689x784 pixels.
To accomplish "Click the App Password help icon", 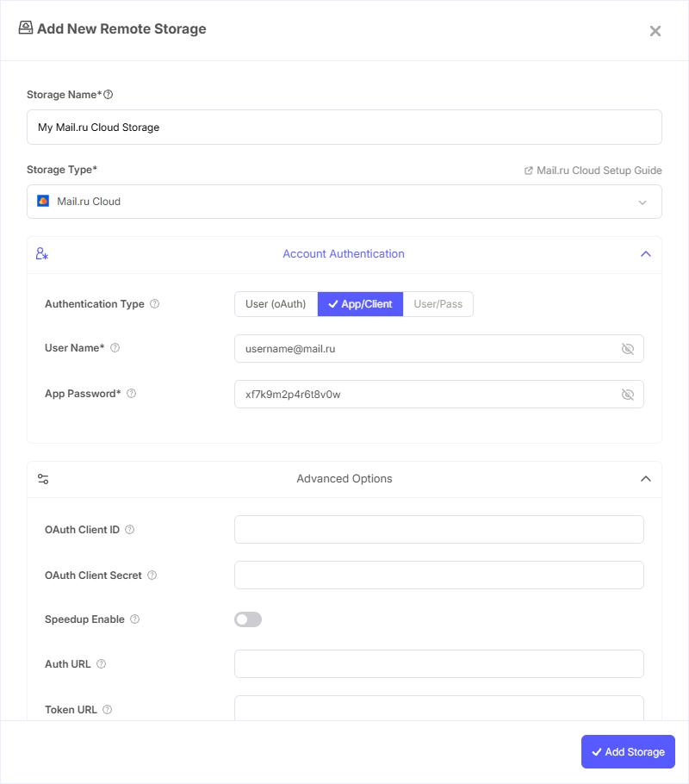I will pyautogui.click(x=130, y=394).
